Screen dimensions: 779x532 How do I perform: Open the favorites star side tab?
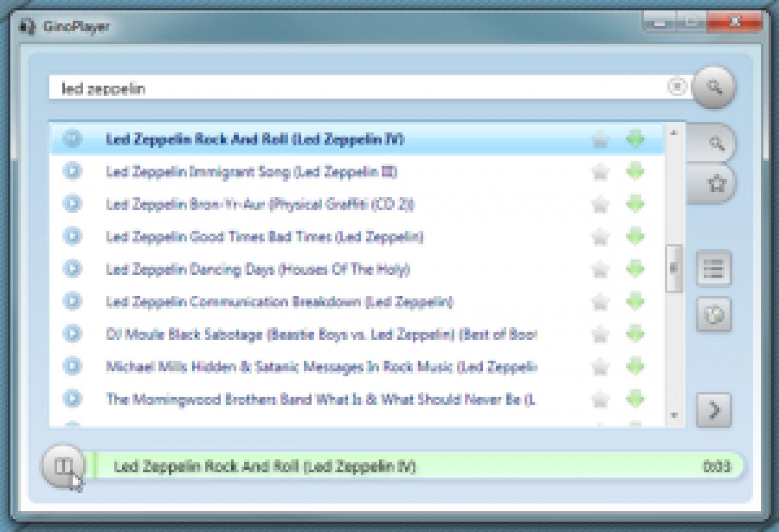[x=712, y=184]
